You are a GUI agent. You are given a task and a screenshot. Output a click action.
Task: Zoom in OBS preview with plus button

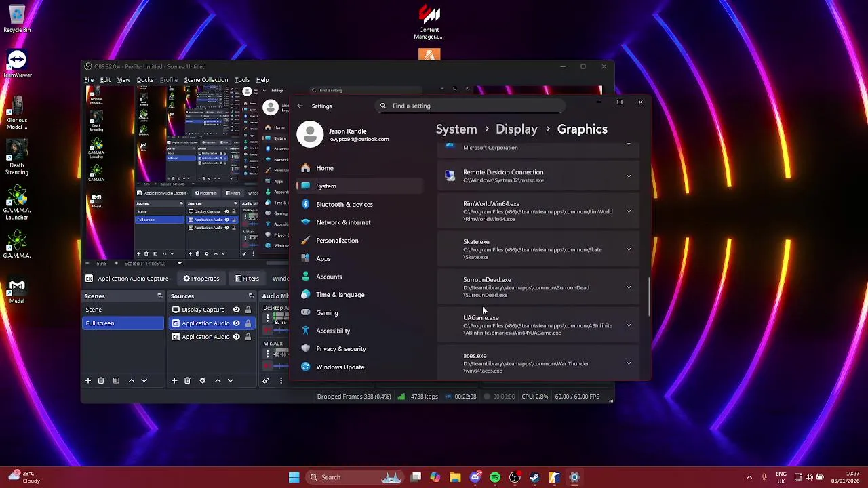[x=116, y=263]
